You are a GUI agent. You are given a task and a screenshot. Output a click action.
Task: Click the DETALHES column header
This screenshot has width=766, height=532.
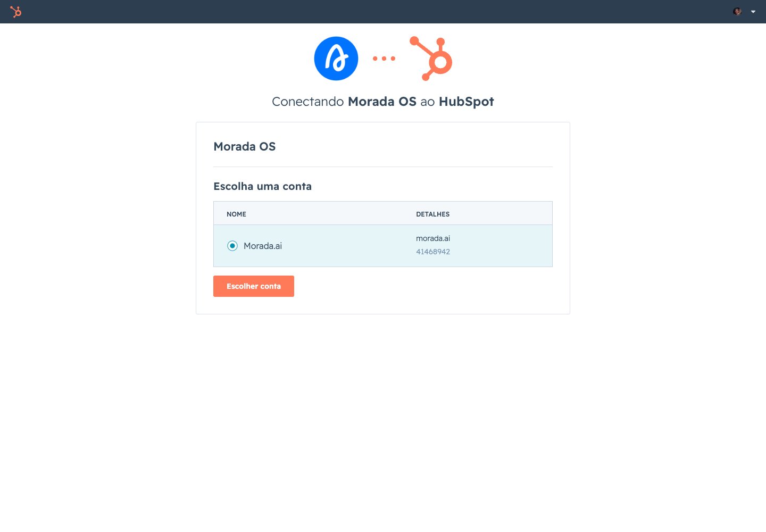tap(432, 214)
